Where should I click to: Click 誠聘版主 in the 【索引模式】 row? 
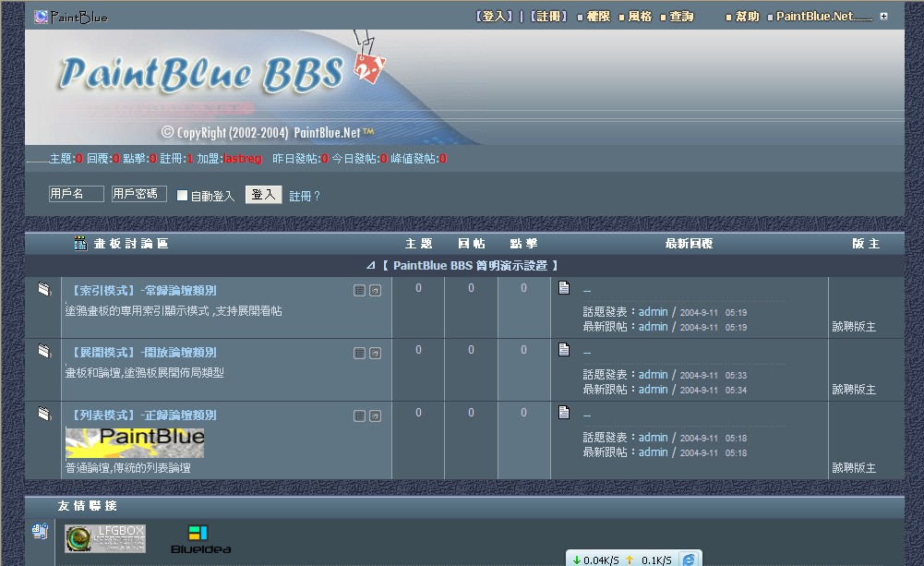(x=854, y=327)
